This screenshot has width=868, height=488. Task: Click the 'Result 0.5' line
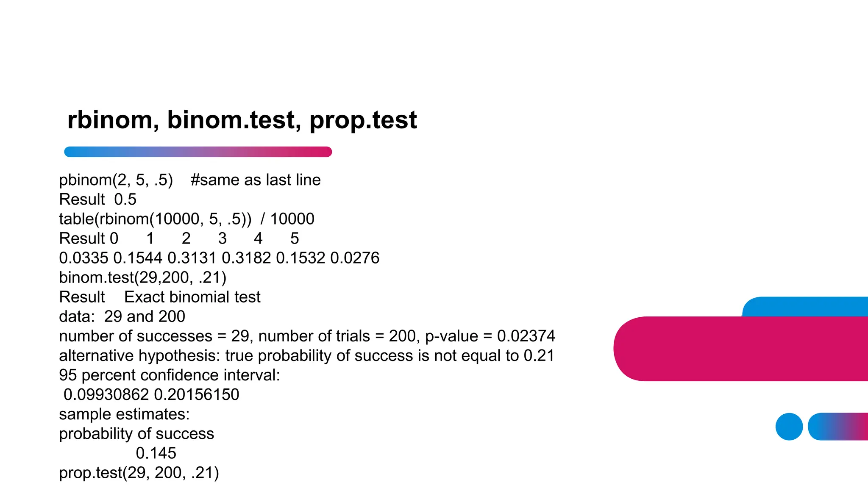[x=97, y=200]
